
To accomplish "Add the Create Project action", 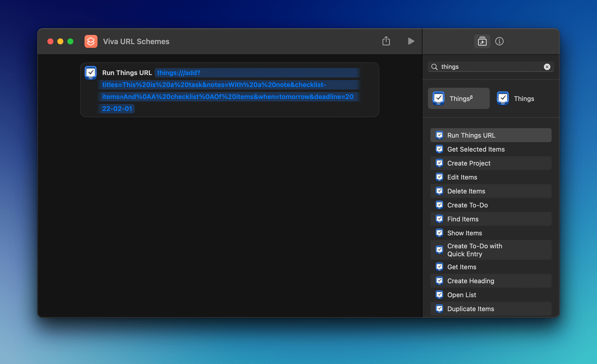I will pyautogui.click(x=491, y=163).
